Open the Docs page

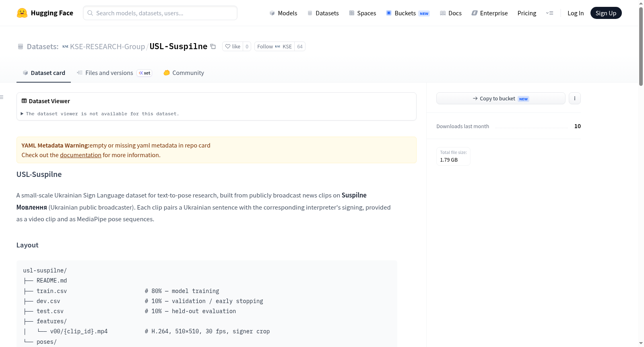tap(450, 13)
